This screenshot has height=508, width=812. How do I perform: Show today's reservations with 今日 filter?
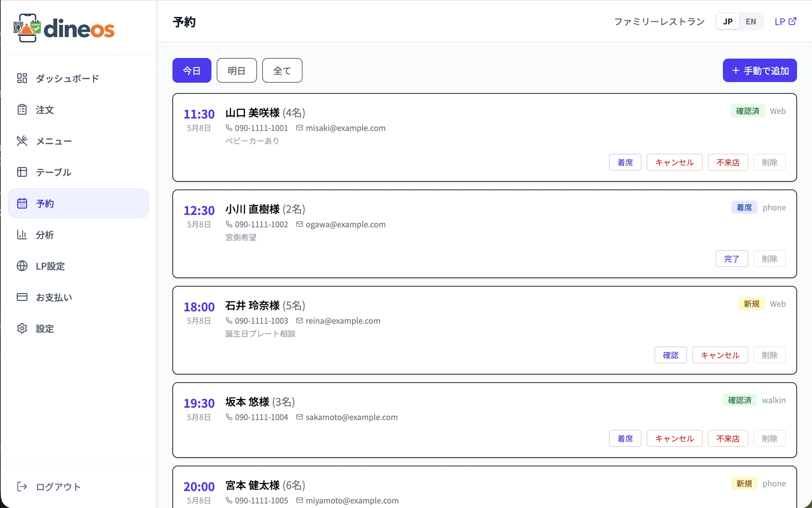192,71
